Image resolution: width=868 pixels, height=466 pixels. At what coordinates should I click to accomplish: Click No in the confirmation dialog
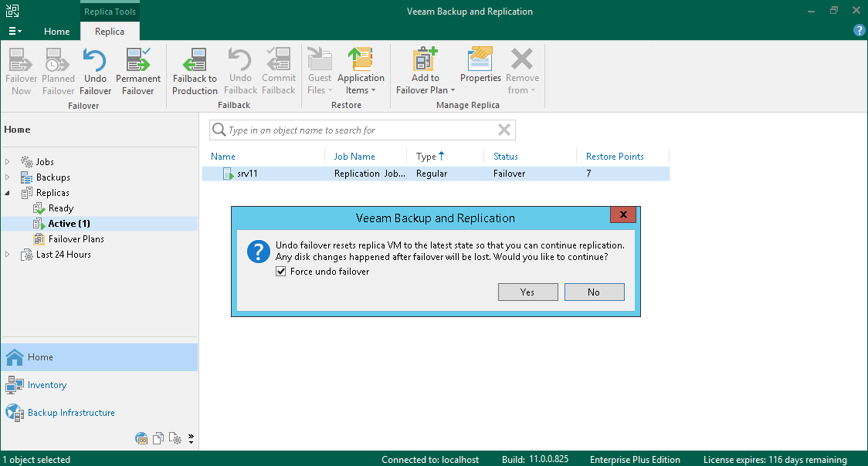[594, 292]
